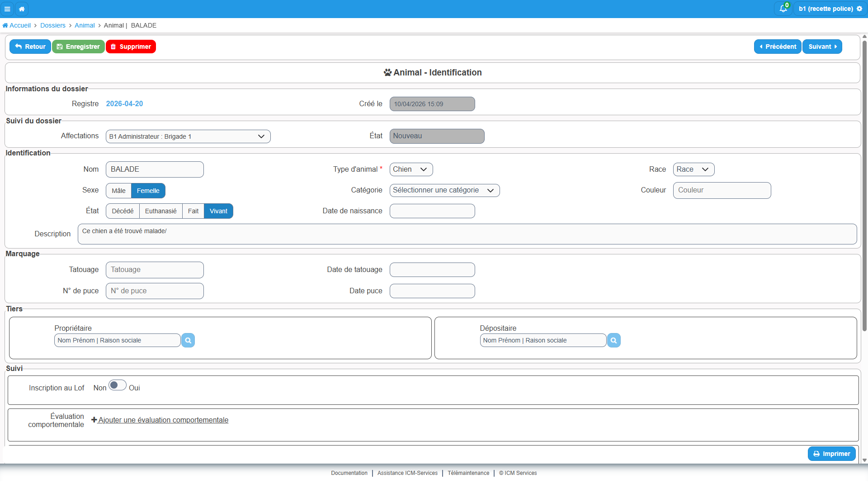This screenshot has height=488, width=868.
Task: Set animal state to Vivant
Action: pyautogui.click(x=218, y=211)
